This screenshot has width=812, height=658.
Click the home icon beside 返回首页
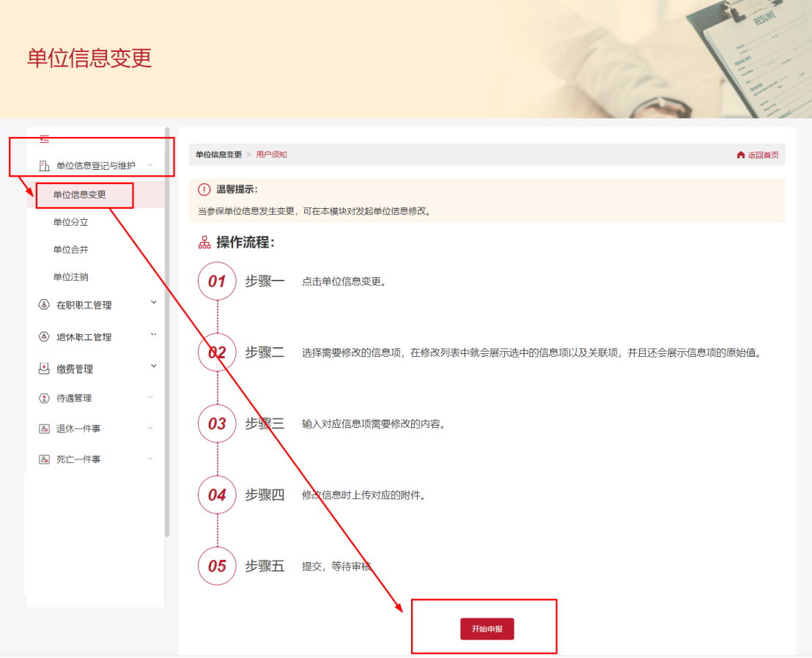(x=740, y=154)
